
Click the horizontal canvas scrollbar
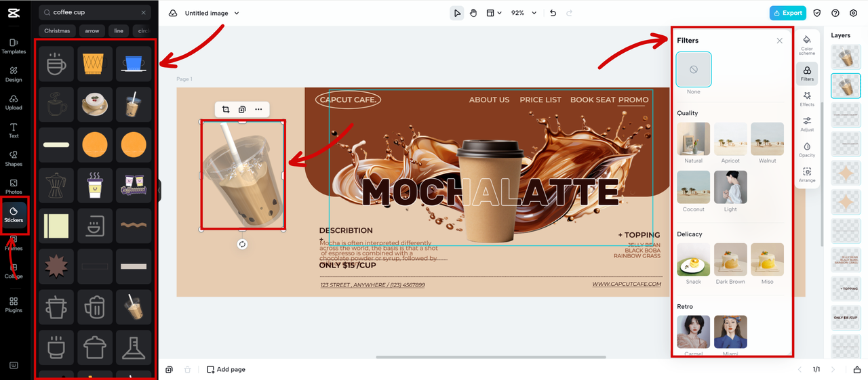click(x=490, y=357)
